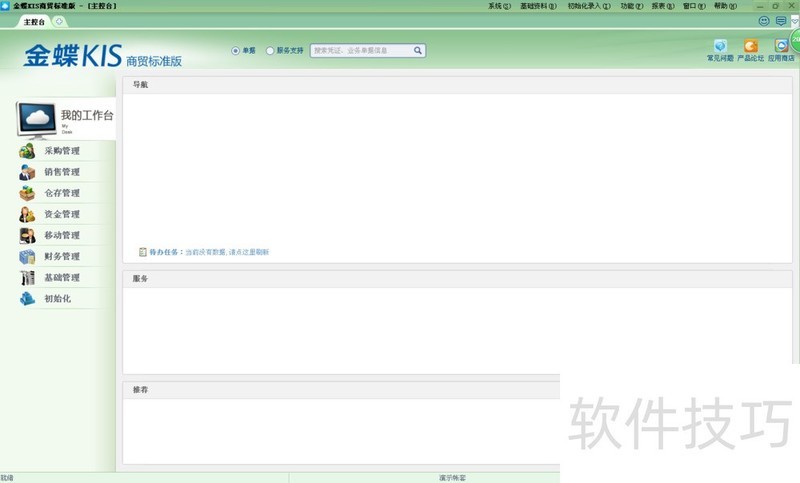Click 当前没有数据,请点这里刷新 link

point(227,252)
